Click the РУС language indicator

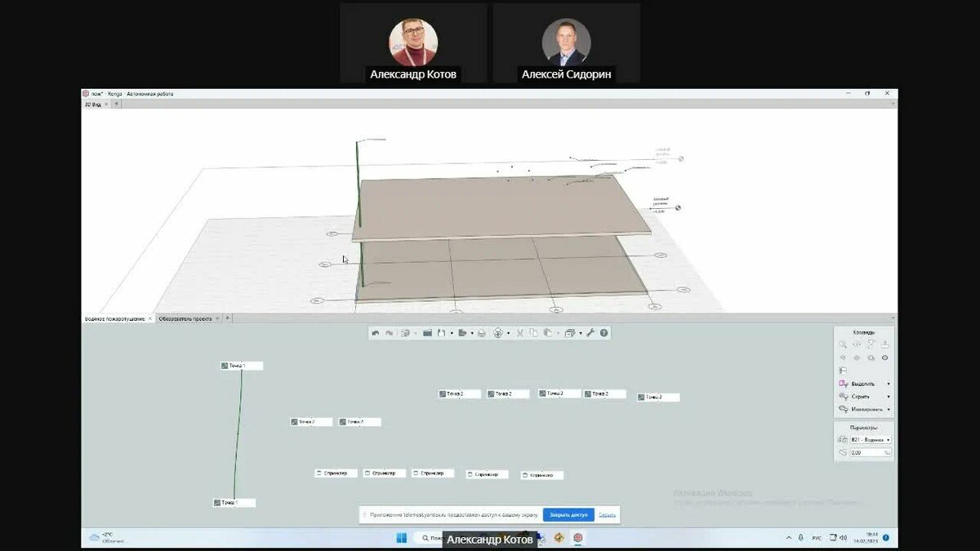[817, 538]
